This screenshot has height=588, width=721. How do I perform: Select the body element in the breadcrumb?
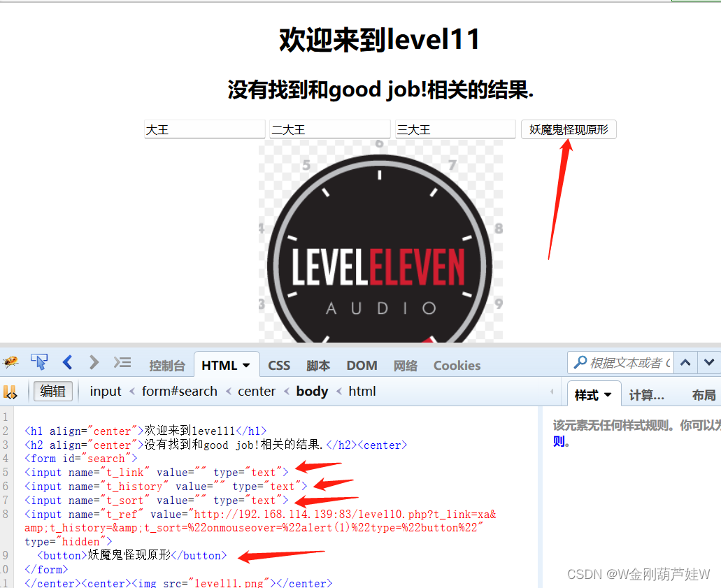311,391
